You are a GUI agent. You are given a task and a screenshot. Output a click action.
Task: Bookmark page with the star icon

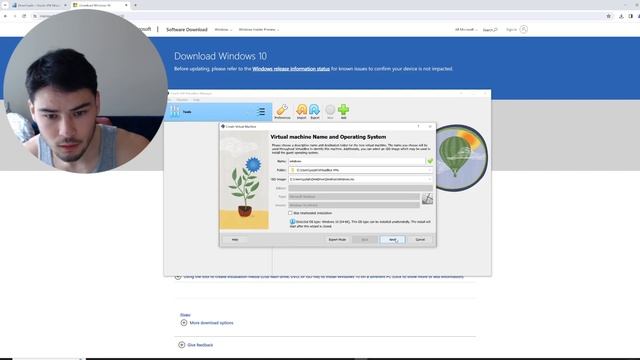coord(609,16)
